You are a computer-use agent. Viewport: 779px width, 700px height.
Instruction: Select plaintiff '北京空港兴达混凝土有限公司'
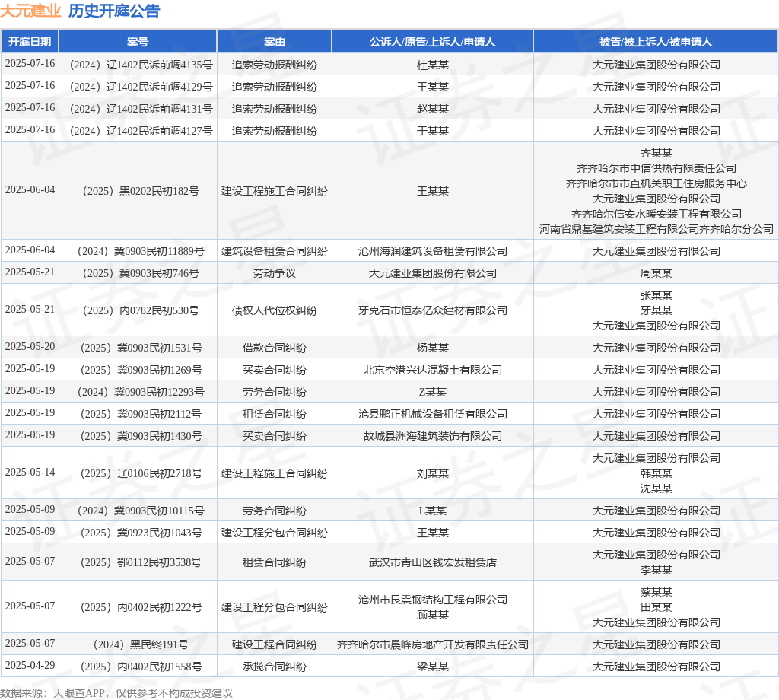click(x=433, y=370)
